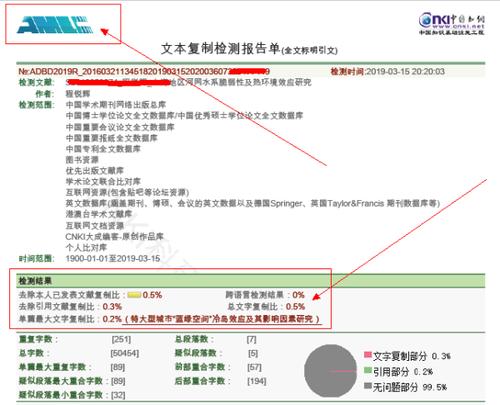This screenshot has height=405, width=500.
Task: Click the 总字数 value [50454]
Action: tap(124, 353)
